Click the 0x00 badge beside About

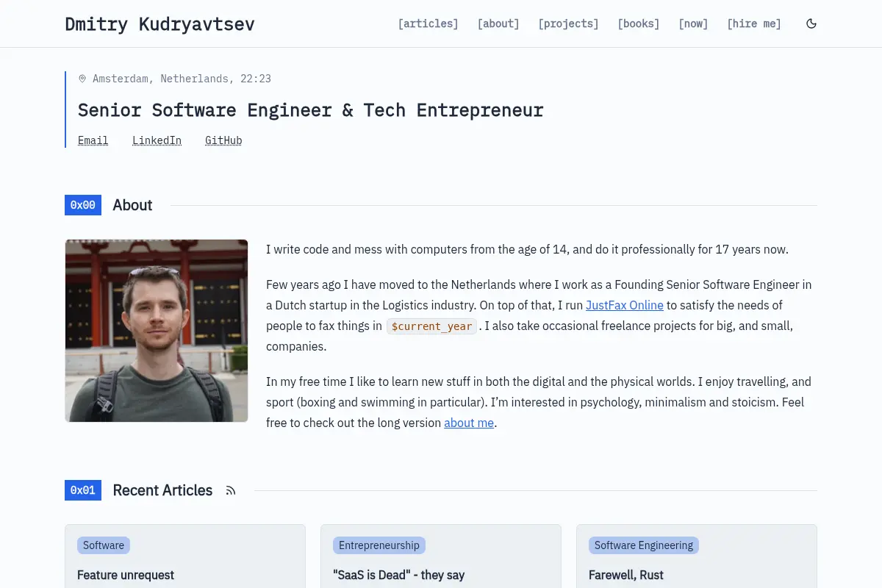(83, 205)
